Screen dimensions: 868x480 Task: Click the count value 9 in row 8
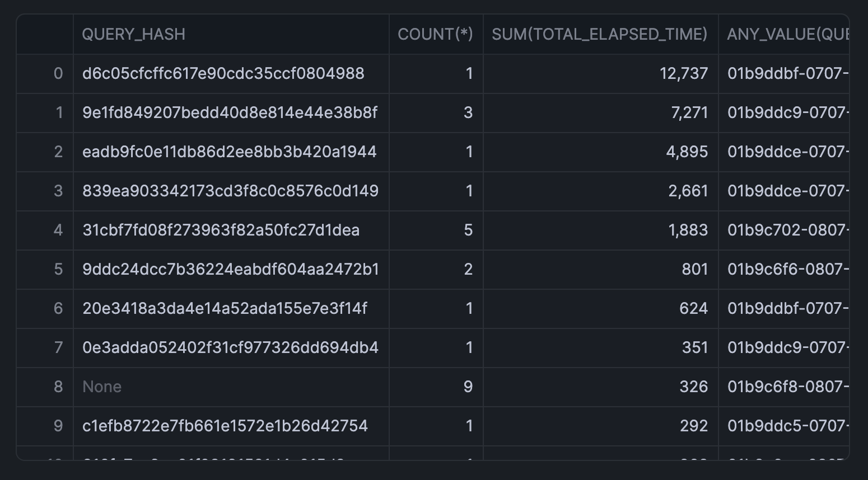(x=468, y=387)
